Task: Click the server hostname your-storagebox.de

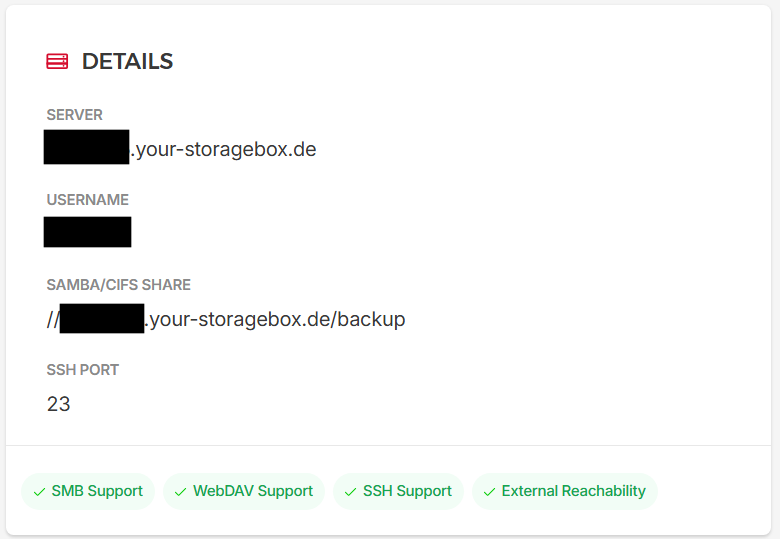Action: point(223,149)
